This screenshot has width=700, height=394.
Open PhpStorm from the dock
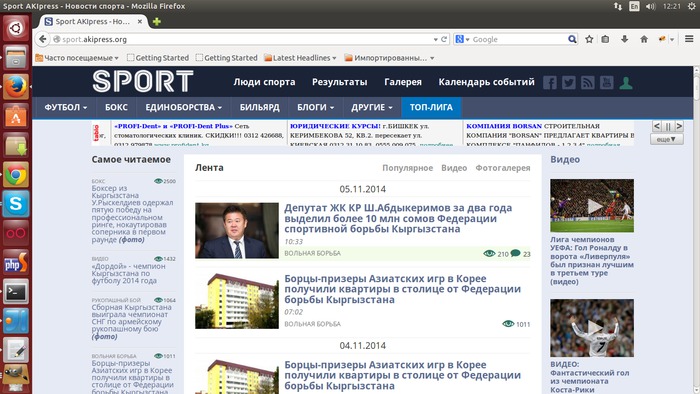16,263
